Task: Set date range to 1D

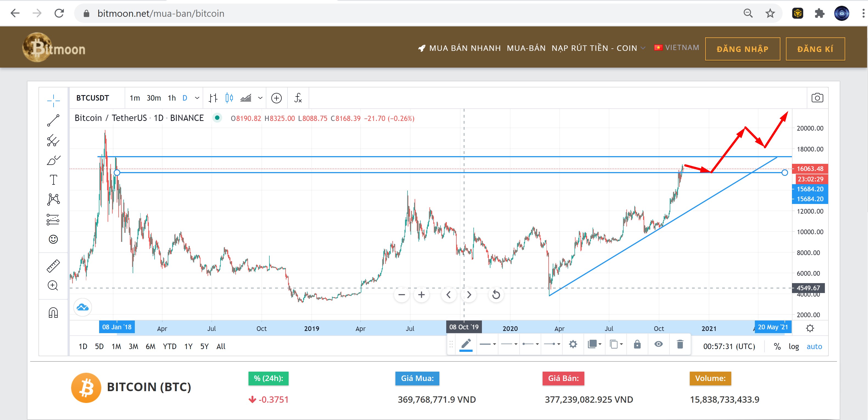Action: (x=83, y=346)
